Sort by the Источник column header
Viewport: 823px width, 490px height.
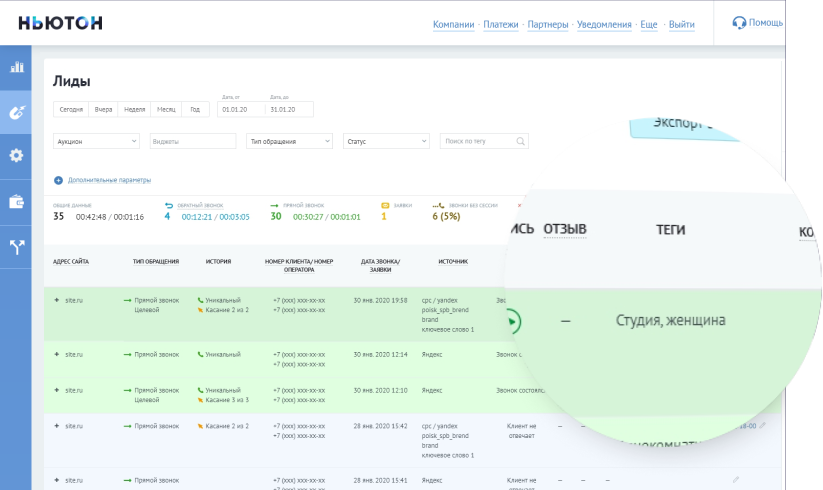[x=453, y=261]
